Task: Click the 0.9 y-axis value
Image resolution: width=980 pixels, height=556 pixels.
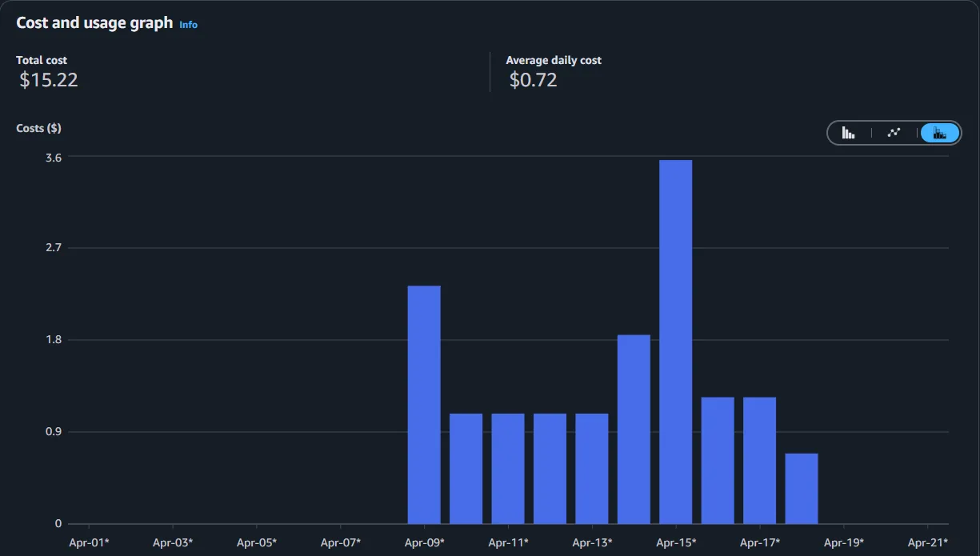Action: point(54,432)
